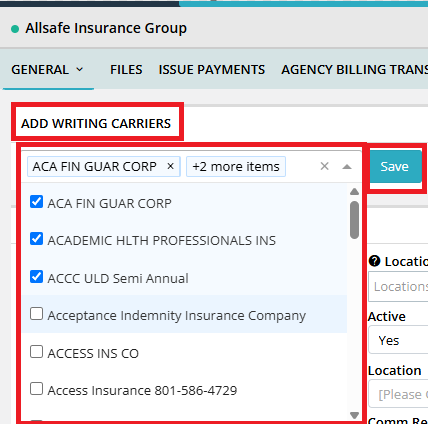Uncheck ACA FIN GUAR CORP checkbox
Viewport: 428px width, 424px height.
(36, 202)
